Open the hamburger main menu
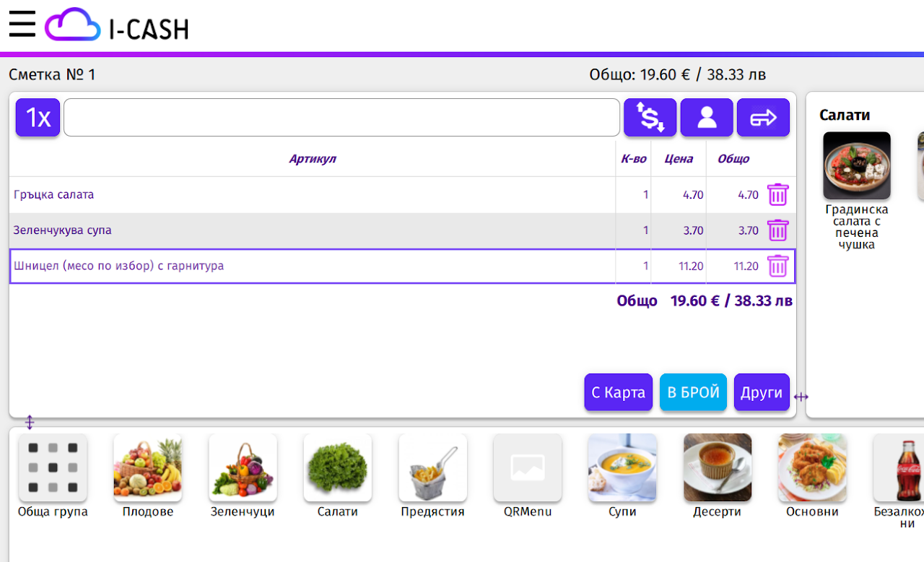 [22, 25]
